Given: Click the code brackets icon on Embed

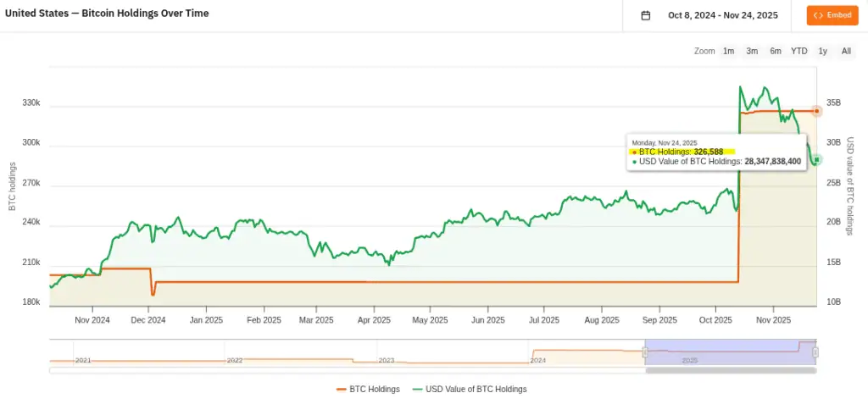Looking at the screenshot, I should coord(819,15).
